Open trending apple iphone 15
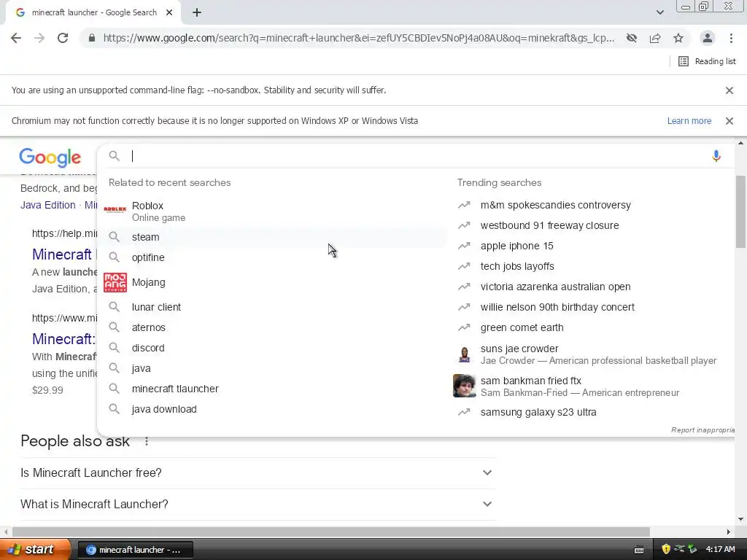This screenshot has width=747, height=560. click(517, 246)
